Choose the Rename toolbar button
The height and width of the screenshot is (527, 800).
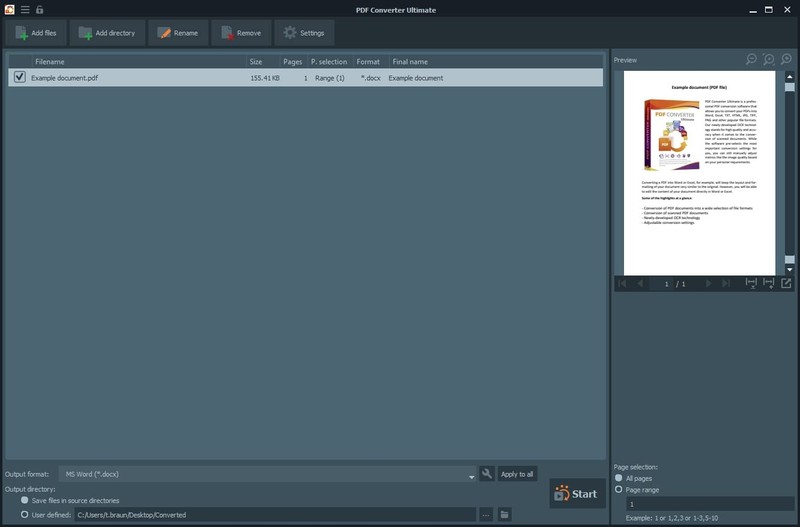[178, 33]
